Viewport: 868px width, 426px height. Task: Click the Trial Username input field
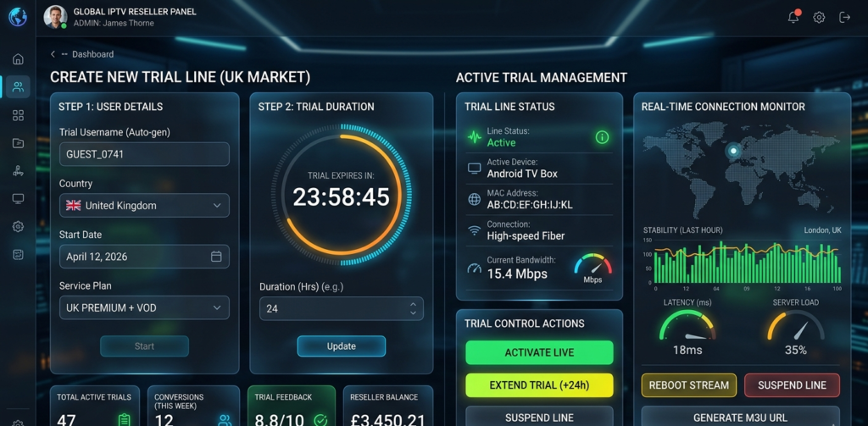(144, 154)
